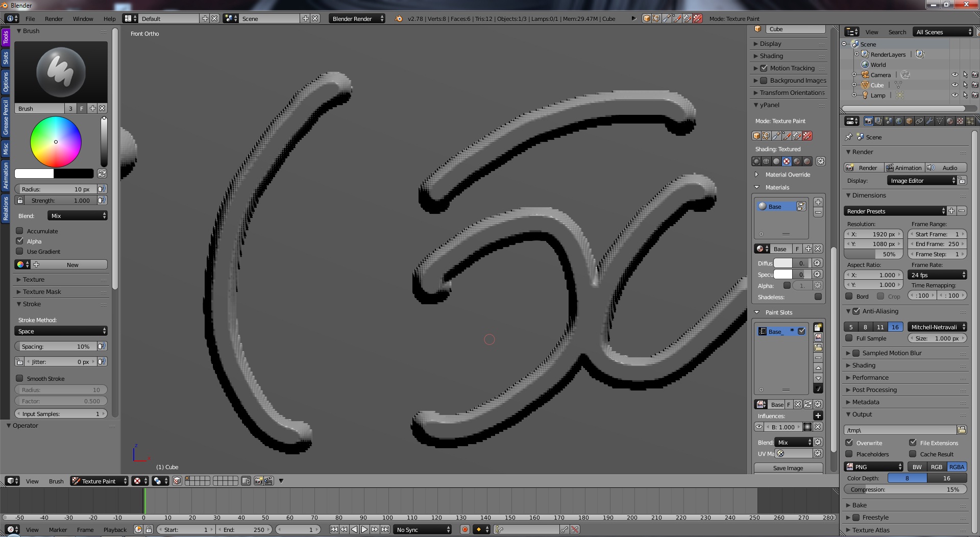Switch to the Options tab

pos(6,81)
